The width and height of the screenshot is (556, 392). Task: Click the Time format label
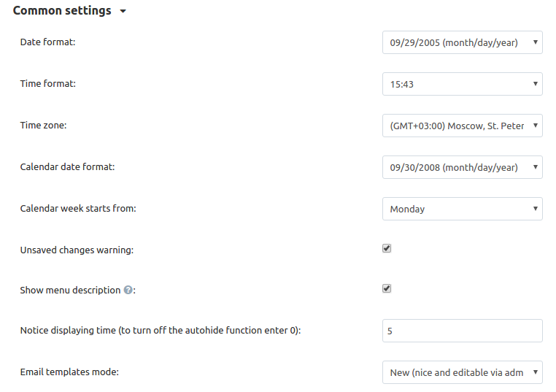point(48,84)
